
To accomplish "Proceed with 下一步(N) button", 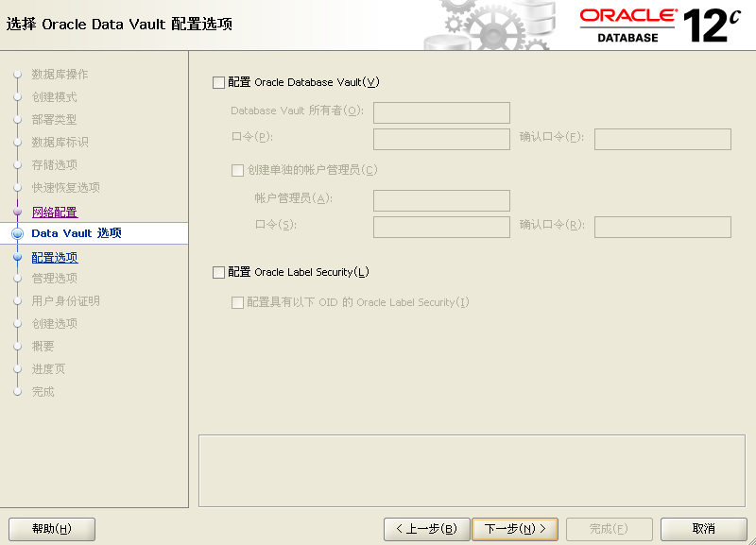I will click(x=515, y=529).
